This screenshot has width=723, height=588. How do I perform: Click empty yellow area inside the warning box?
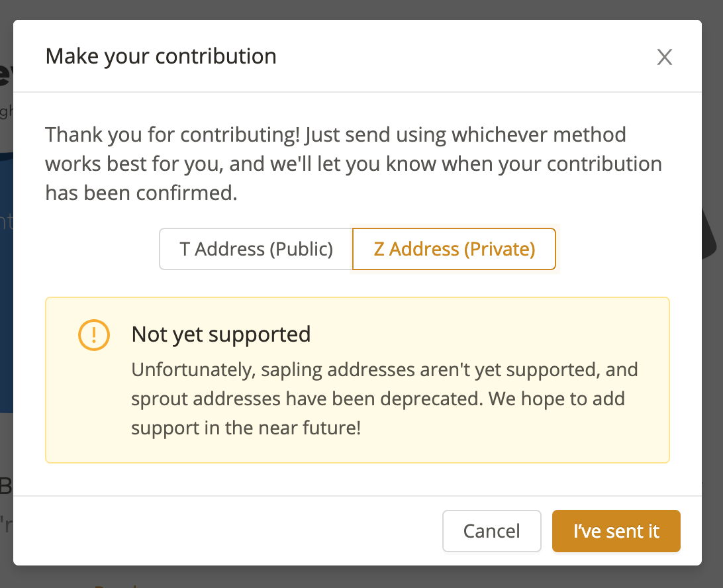pos(530,444)
